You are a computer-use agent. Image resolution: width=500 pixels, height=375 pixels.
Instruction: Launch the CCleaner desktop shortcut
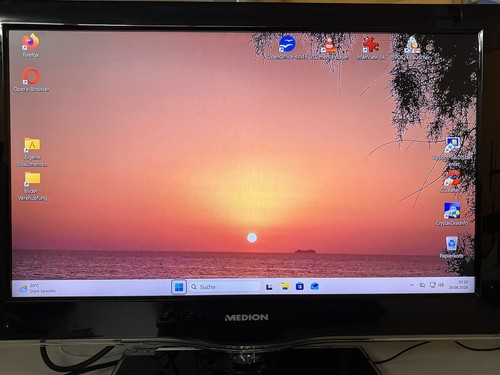click(451, 182)
